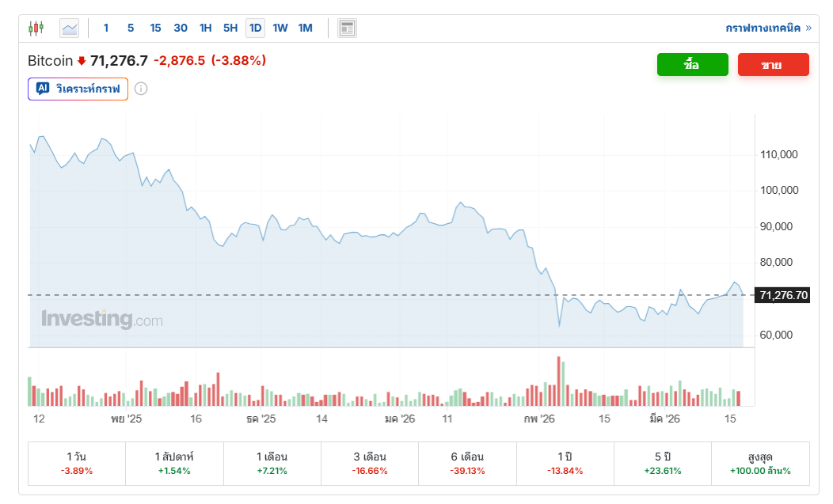The height and width of the screenshot is (504, 833).
Task: Click the 71,276.70 current price marker
Action: tap(783, 295)
